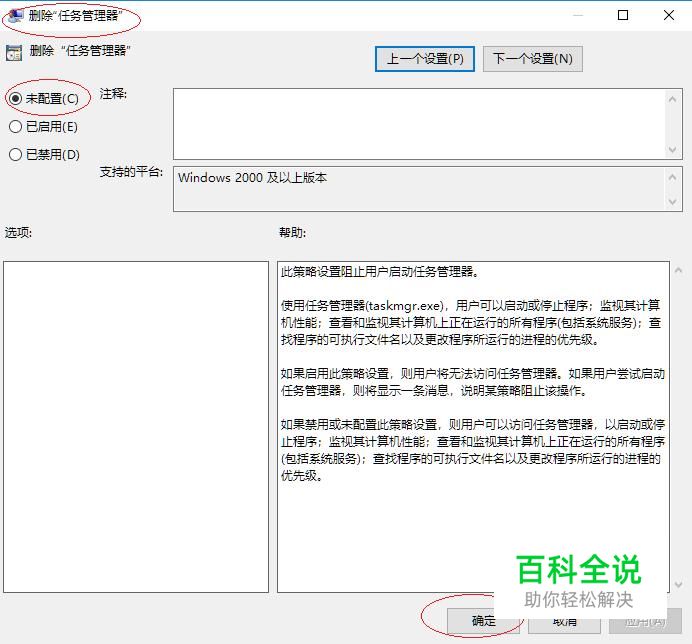Close the dialog with the X button
692x644 pixels.
tap(669, 15)
